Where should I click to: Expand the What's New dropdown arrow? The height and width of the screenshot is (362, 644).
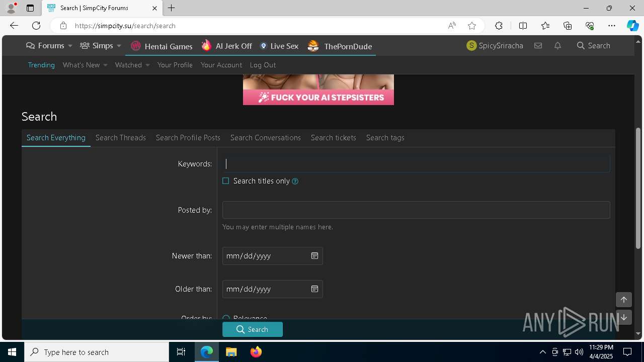(x=105, y=65)
